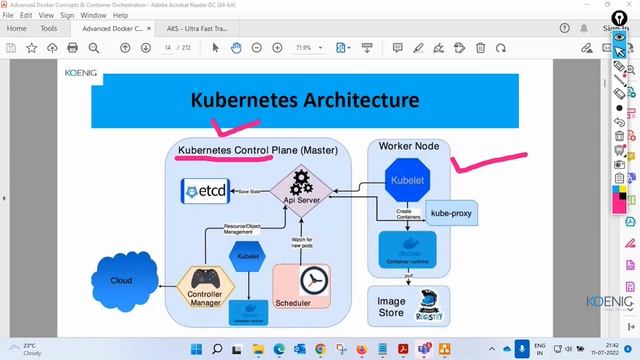Show hidden system tray icons chevron
Image resolution: width=640 pixels, height=360 pixels.
492,349
